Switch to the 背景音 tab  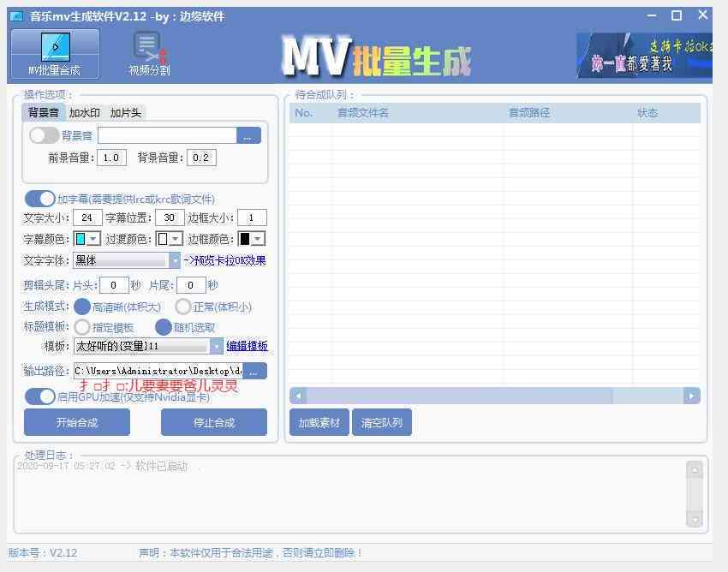43,112
